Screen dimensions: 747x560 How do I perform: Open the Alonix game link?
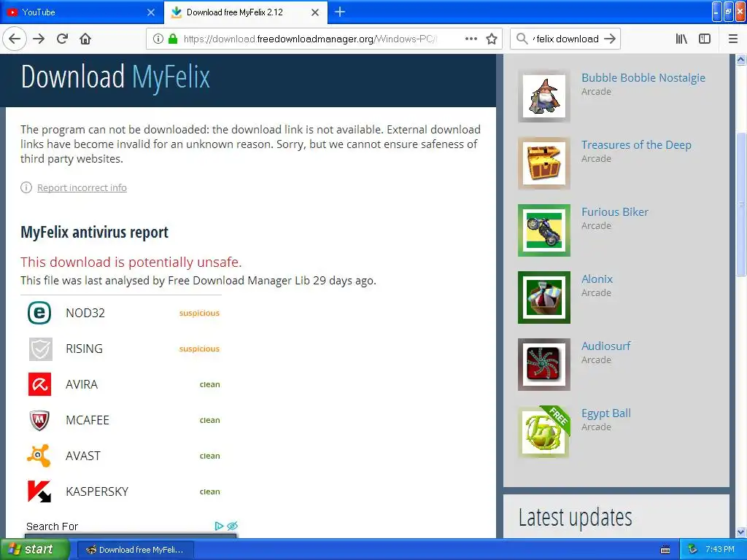pyautogui.click(x=597, y=279)
